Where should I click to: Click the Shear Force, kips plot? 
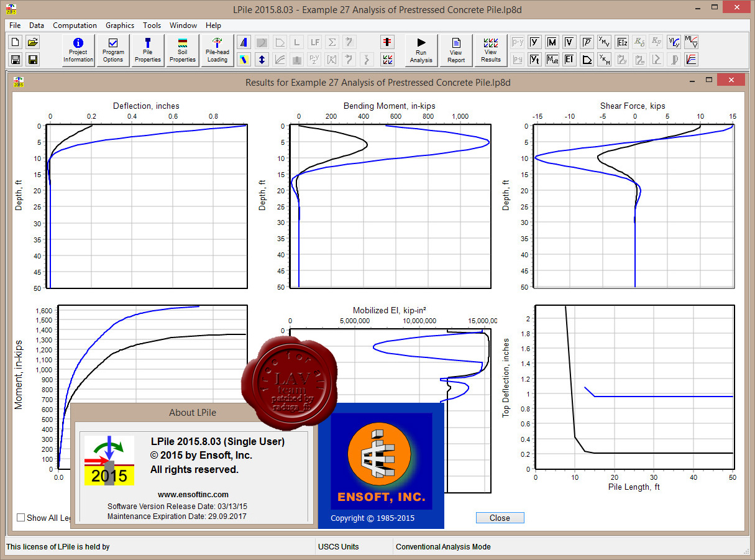click(634, 206)
